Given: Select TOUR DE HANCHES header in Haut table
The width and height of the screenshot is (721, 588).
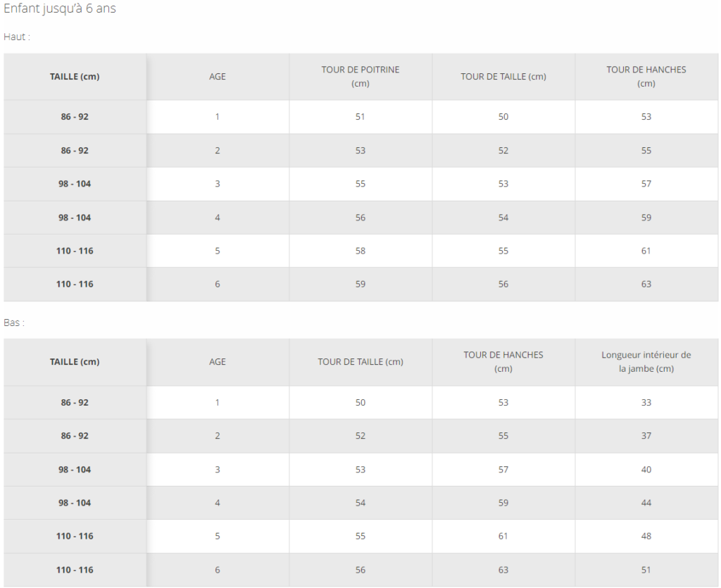Looking at the screenshot, I should pyautogui.click(x=646, y=76).
